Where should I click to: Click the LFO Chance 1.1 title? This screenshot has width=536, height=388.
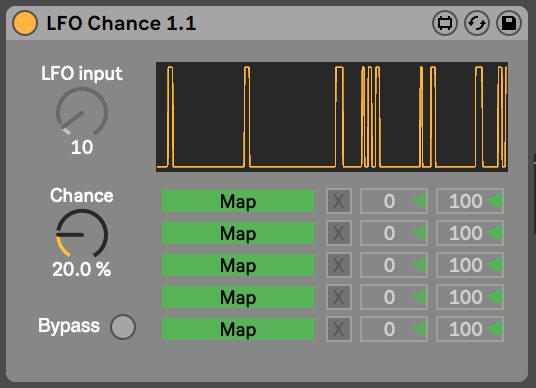point(121,23)
